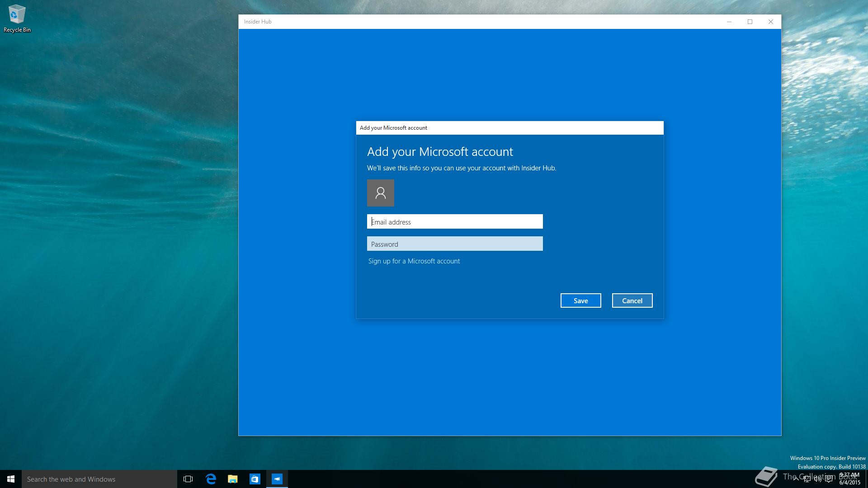Click the Search the web and Windows box
Screen dimensions: 868x488
coord(99,479)
